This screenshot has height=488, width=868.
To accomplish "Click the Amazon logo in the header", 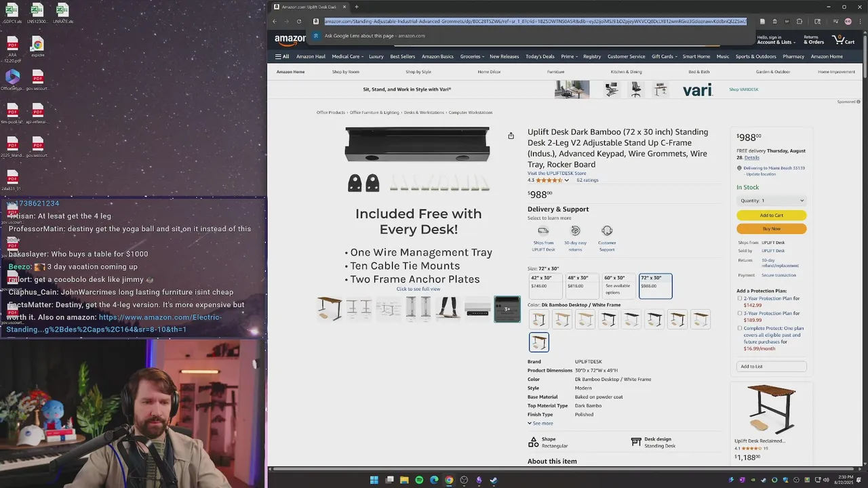I will 290,39.
